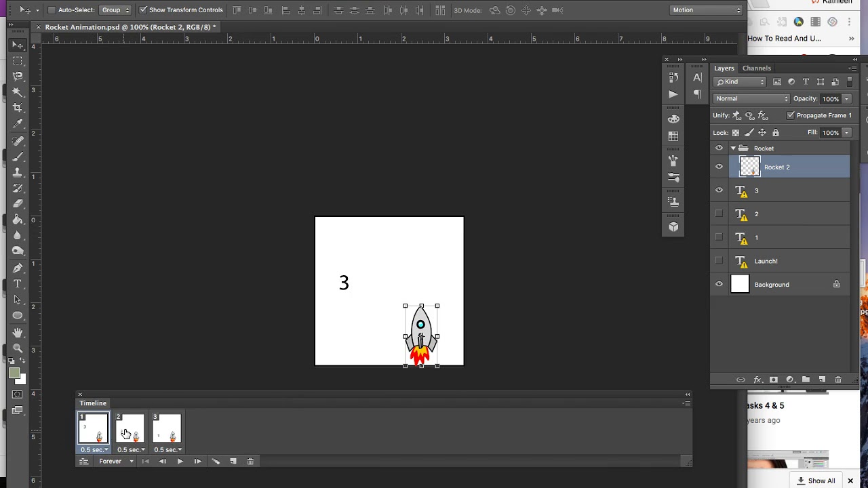Select the Hand tool
The height and width of the screenshot is (488, 868).
[x=18, y=332]
